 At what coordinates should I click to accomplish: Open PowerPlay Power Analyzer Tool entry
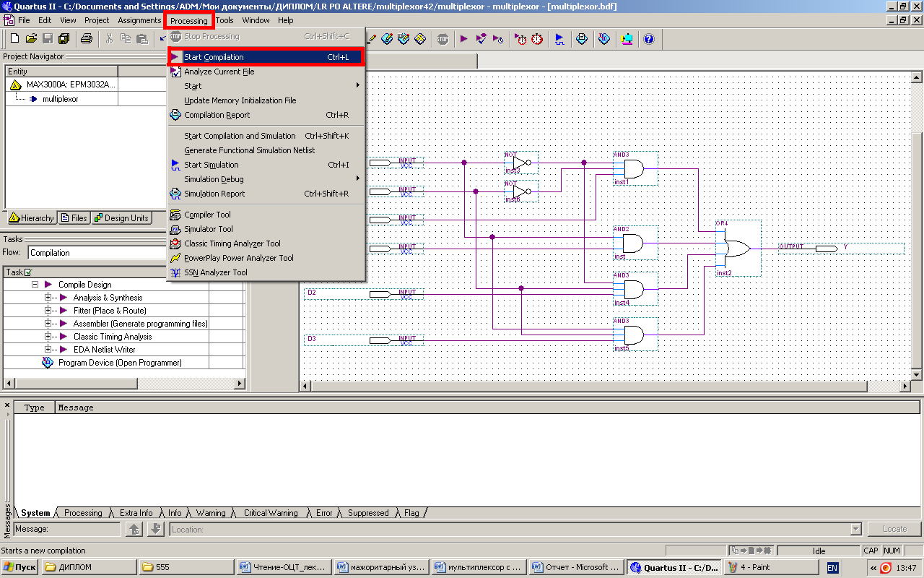[x=266, y=258]
